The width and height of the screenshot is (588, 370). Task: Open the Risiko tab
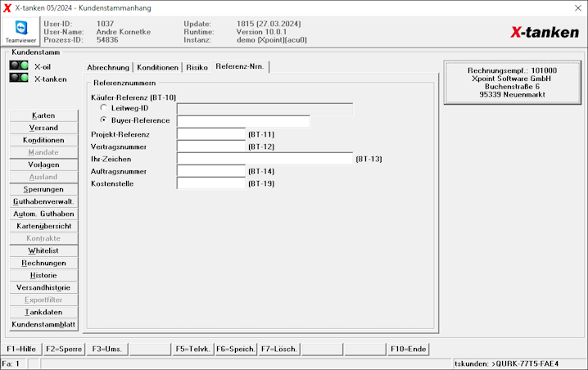pyautogui.click(x=197, y=67)
